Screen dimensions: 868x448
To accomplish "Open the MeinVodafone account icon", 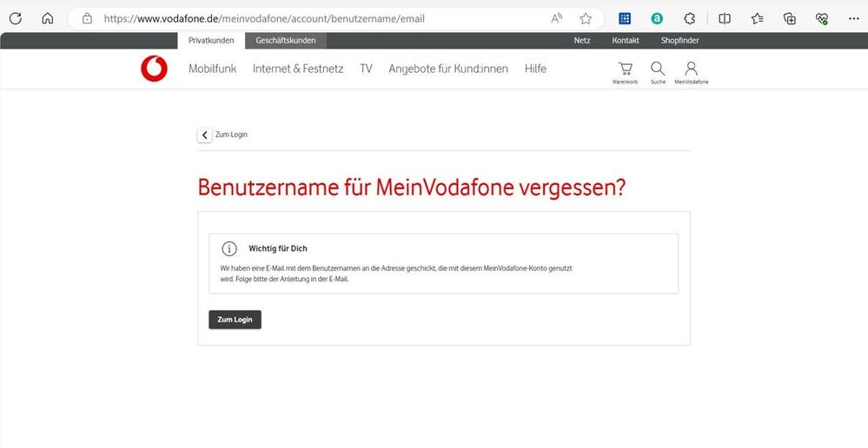I will tap(692, 72).
